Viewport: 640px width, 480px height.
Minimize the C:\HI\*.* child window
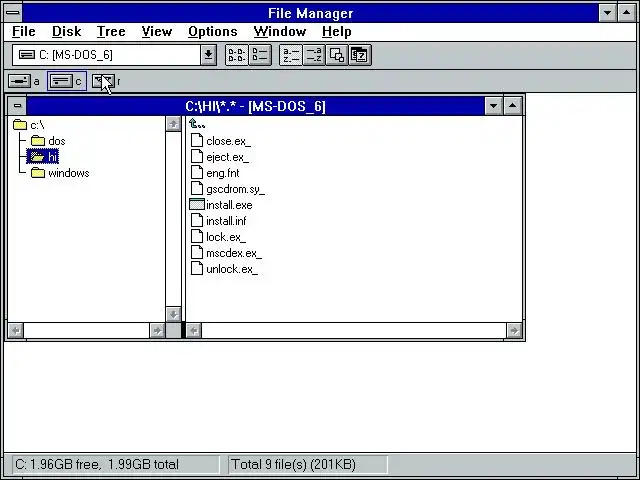(493, 106)
